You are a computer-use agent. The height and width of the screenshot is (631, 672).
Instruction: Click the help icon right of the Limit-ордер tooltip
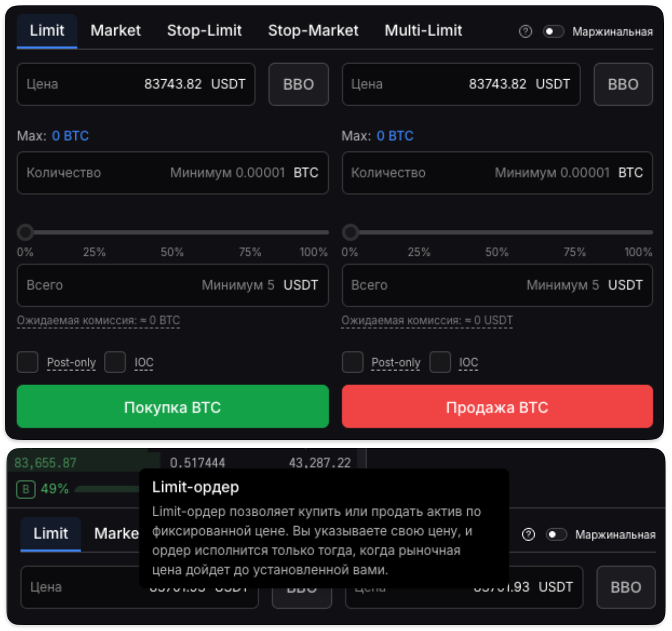528,534
